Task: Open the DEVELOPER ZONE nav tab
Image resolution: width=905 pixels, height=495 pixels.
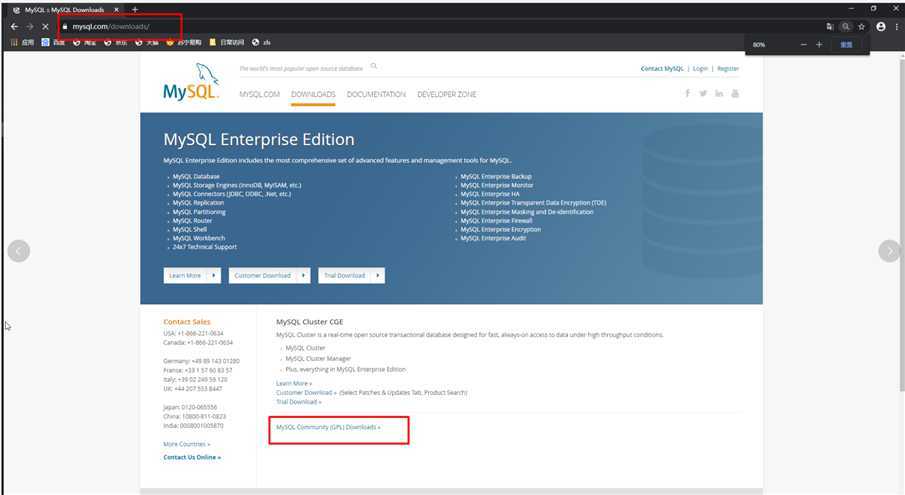Action: point(447,94)
